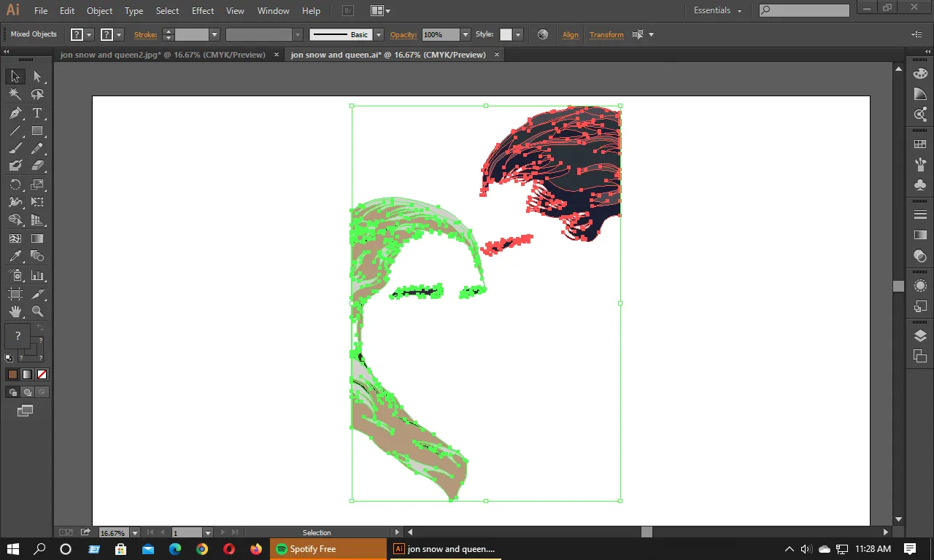Set paint mode to Color
This screenshot has width=934, height=560.
point(12,374)
